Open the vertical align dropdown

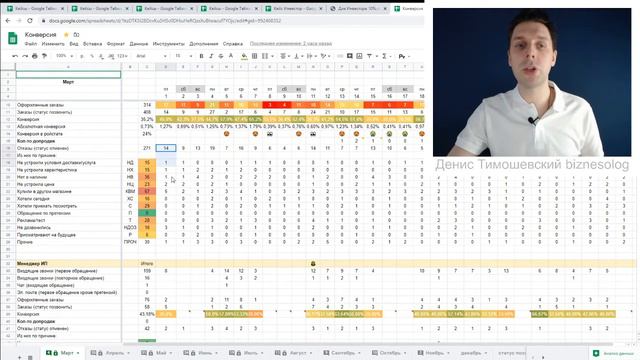(298, 56)
